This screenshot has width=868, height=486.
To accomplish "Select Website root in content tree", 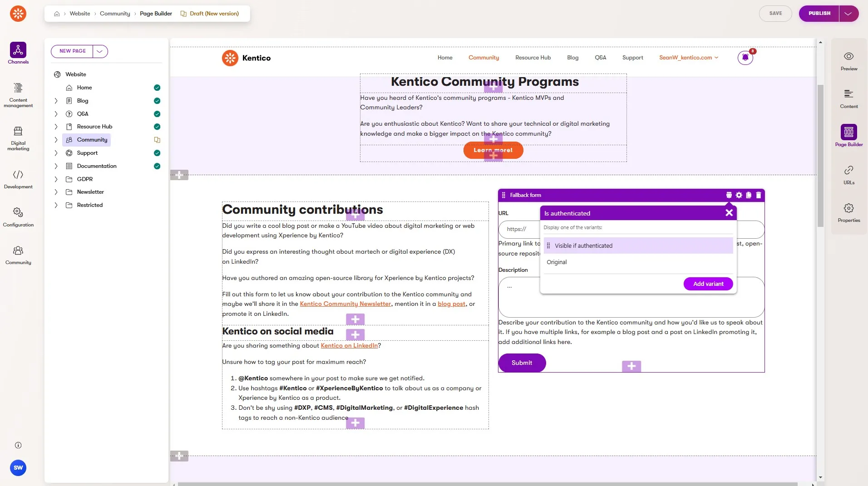I will pos(75,74).
